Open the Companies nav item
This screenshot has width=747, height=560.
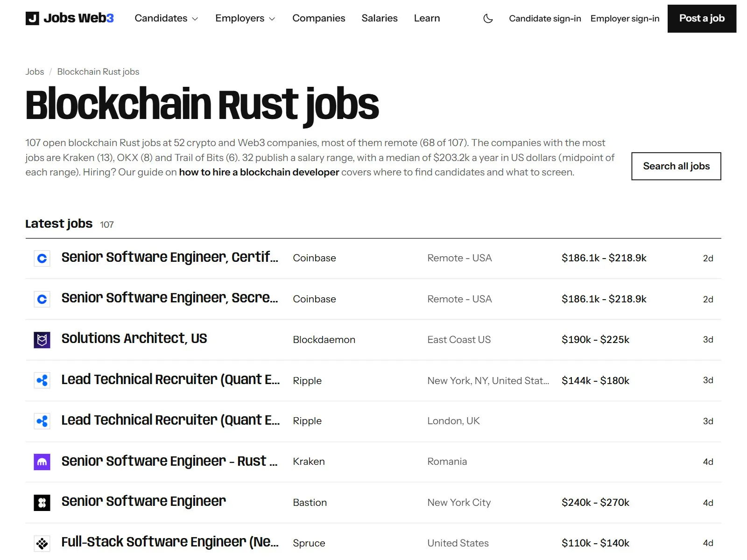point(319,18)
